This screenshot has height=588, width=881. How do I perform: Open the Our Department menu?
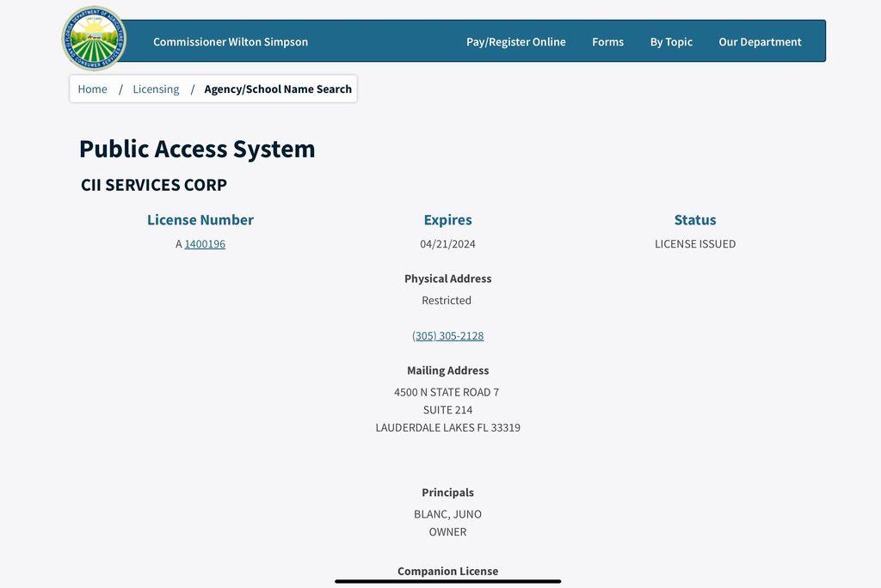(x=760, y=42)
